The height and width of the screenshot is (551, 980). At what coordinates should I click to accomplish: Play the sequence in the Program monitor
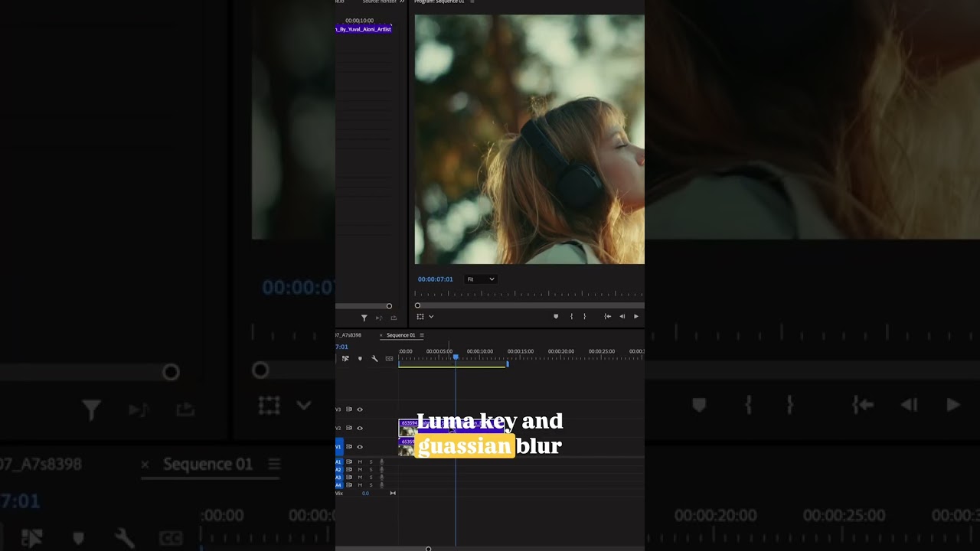pyautogui.click(x=635, y=316)
